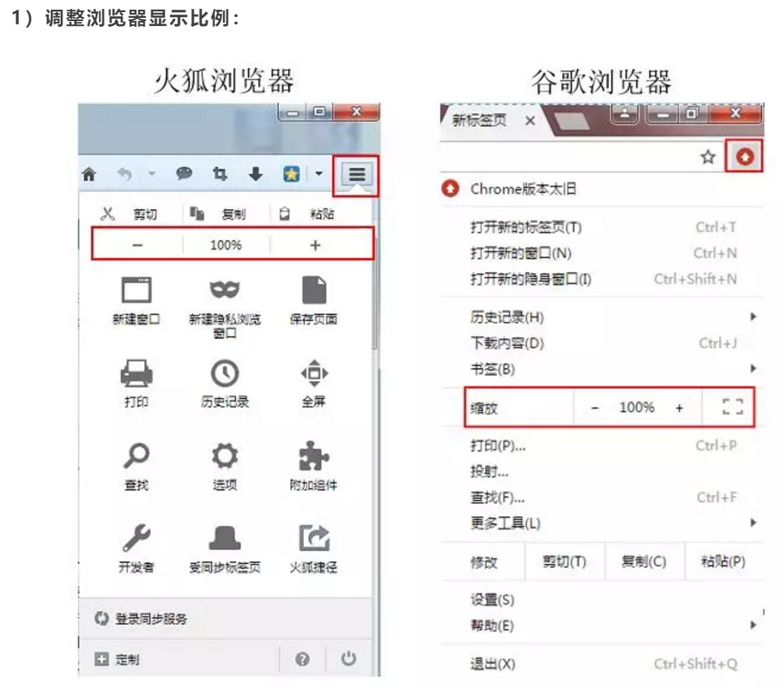Click 登录同步服务 in Firefox menu
The image size is (784, 688).
pyautogui.click(x=151, y=619)
